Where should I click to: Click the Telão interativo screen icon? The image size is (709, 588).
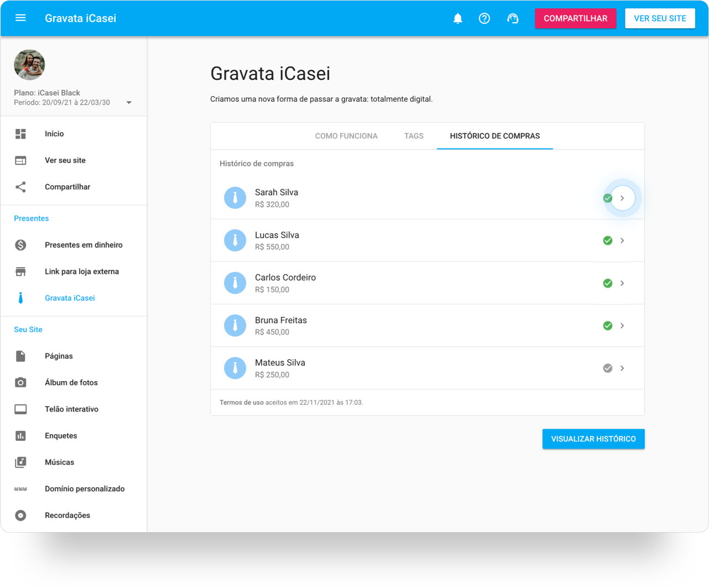pyautogui.click(x=20, y=409)
